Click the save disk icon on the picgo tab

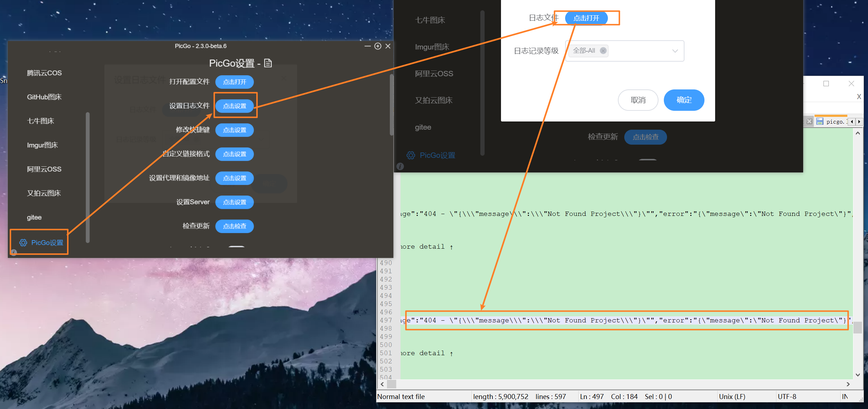(x=820, y=121)
